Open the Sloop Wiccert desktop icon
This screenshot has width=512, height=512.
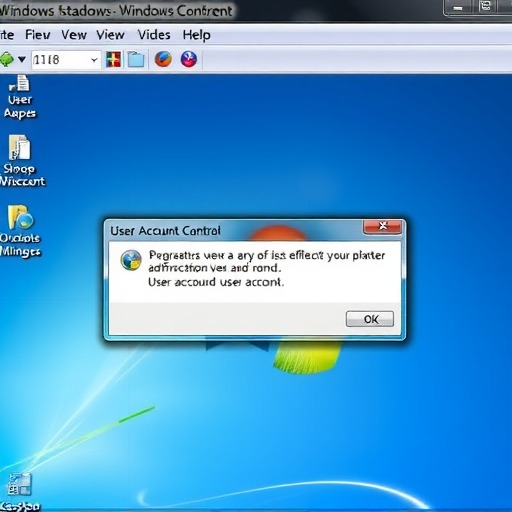(x=22, y=161)
